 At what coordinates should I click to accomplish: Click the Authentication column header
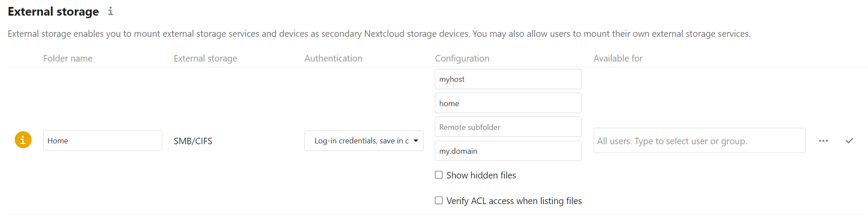click(333, 58)
